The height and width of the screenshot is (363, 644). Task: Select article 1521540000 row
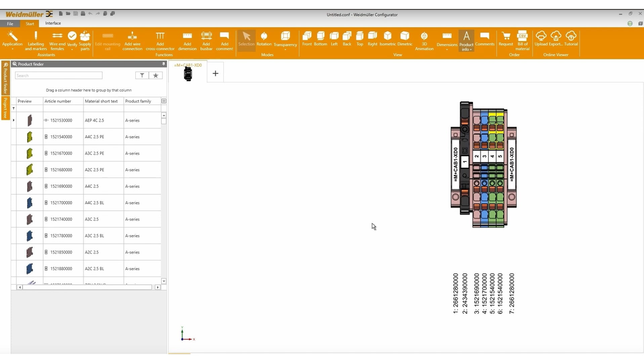[x=86, y=137]
